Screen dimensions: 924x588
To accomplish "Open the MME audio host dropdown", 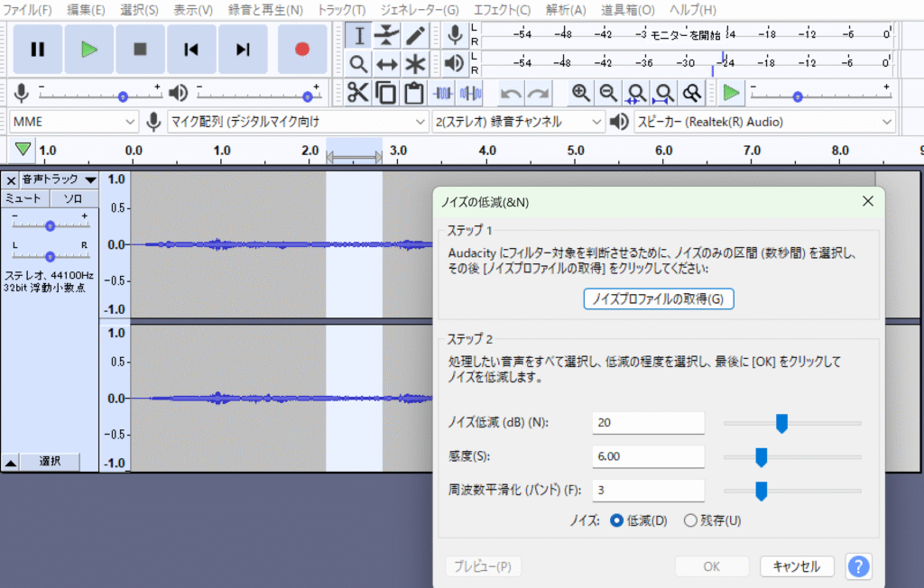I will pyautogui.click(x=74, y=122).
